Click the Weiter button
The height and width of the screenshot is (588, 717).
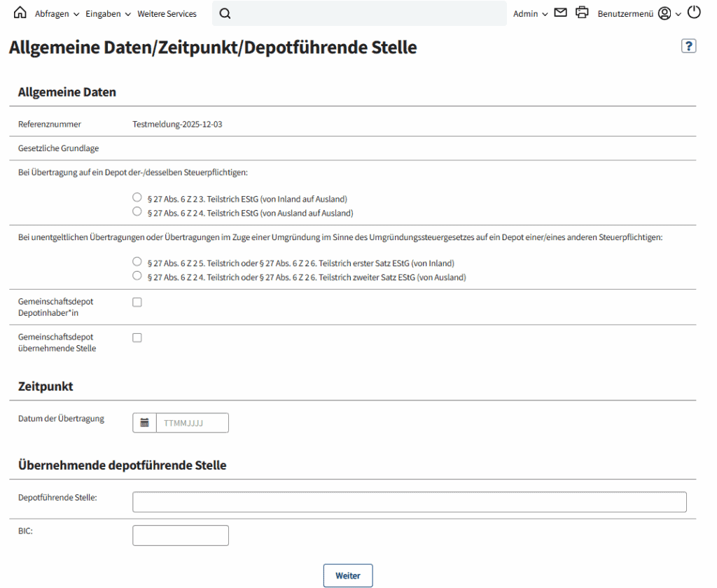point(348,575)
